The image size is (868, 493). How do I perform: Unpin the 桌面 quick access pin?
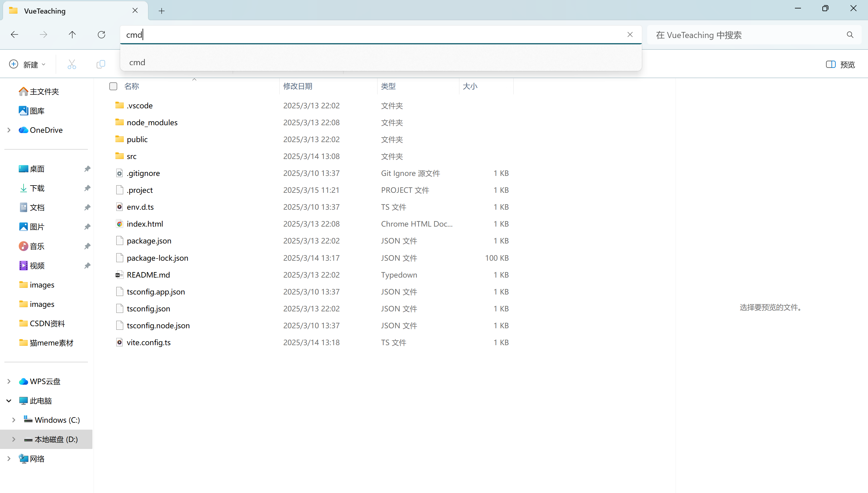pos(87,169)
